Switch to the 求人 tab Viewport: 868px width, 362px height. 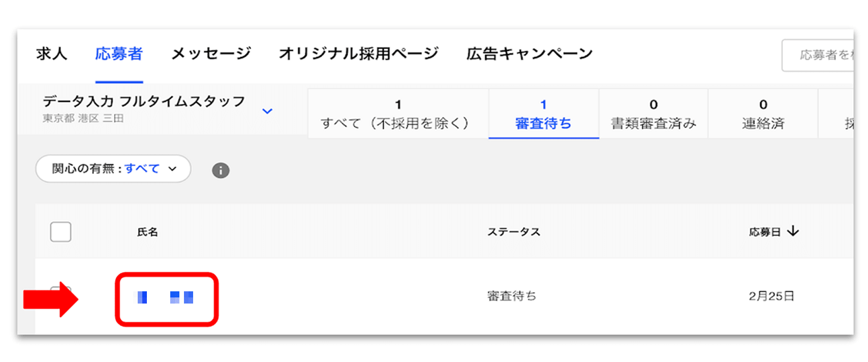(51, 53)
